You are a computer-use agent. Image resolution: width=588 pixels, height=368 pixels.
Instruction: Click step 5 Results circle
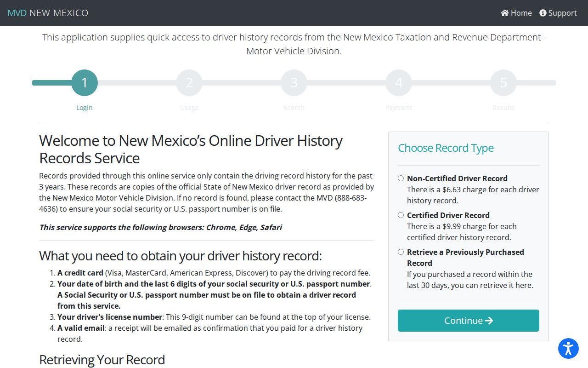tap(503, 83)
